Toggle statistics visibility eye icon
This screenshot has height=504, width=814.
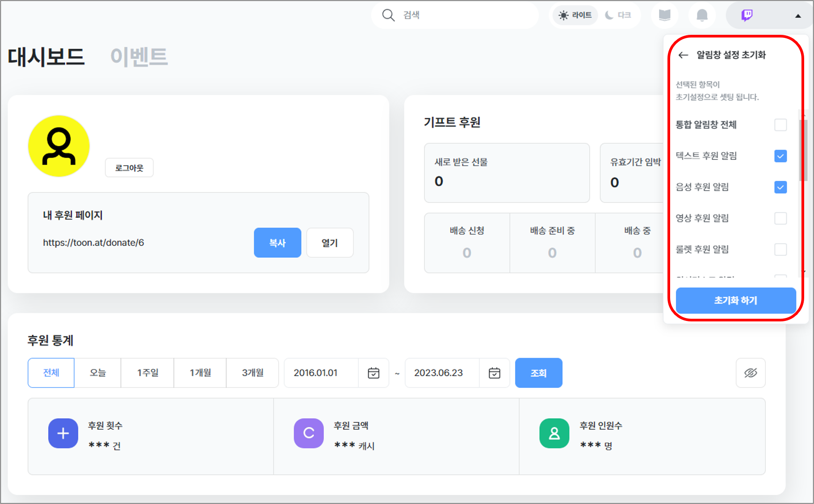click(x=750, y=373)
